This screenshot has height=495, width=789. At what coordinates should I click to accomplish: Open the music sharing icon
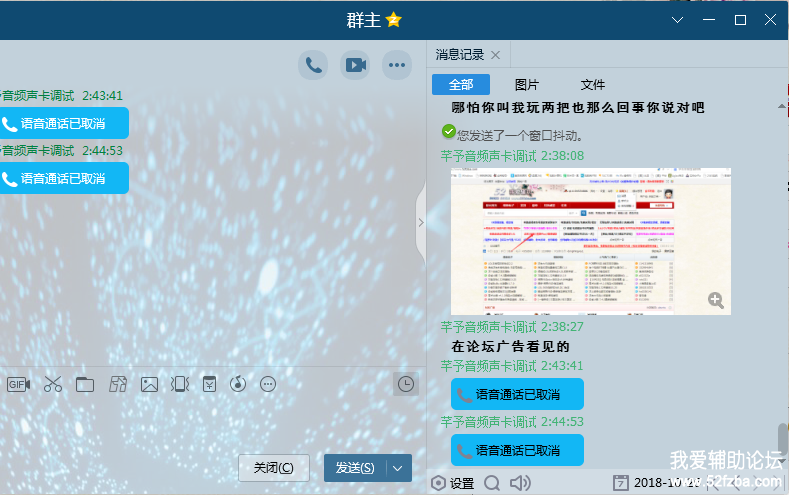[x=238, y=384]
